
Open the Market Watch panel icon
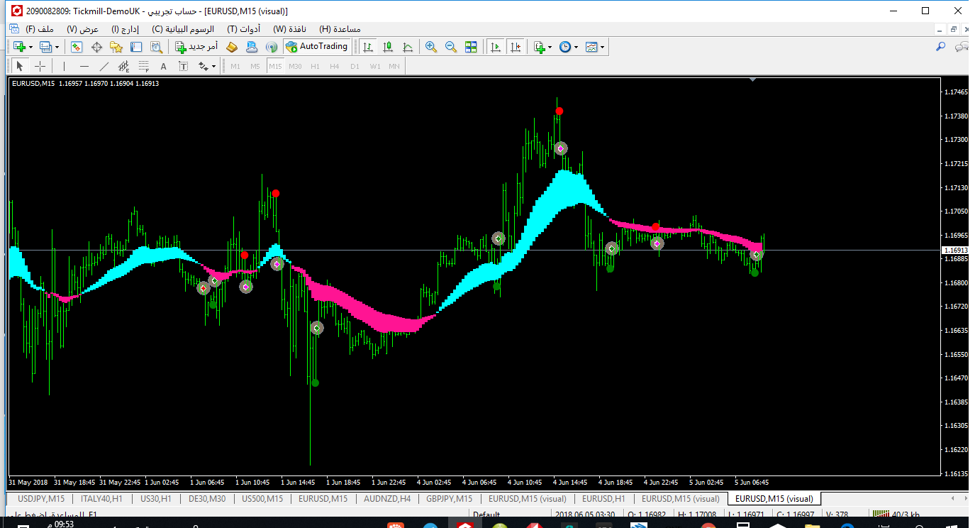pyautogui.click(x=77, y=47)
